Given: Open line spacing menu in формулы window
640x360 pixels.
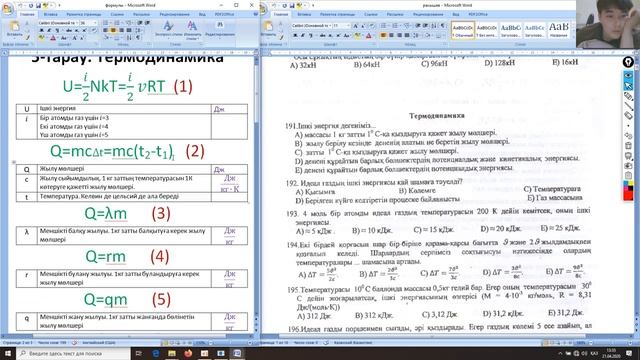Looking at the screenshot, I should (x=138, y=31).
